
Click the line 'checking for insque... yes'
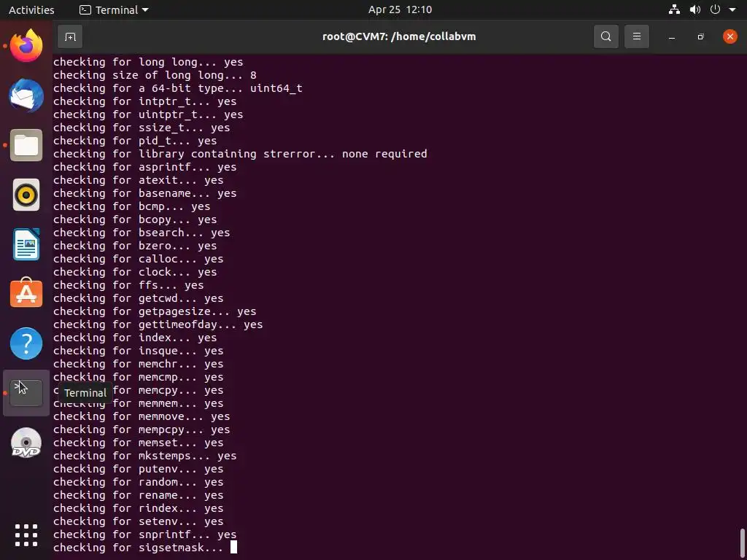click(x=138, y=351)
